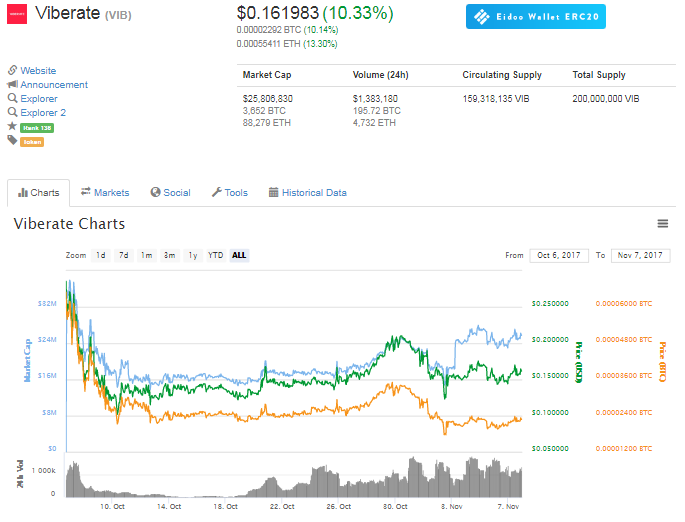Click the Price (USD) axis label
685x522 pixels.
coord(578,362)
